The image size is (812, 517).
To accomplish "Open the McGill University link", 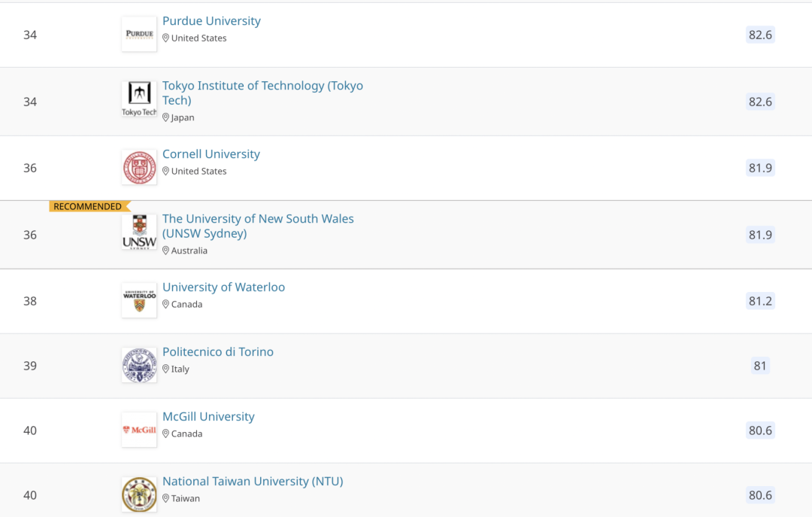I will (x=208, y=417).
